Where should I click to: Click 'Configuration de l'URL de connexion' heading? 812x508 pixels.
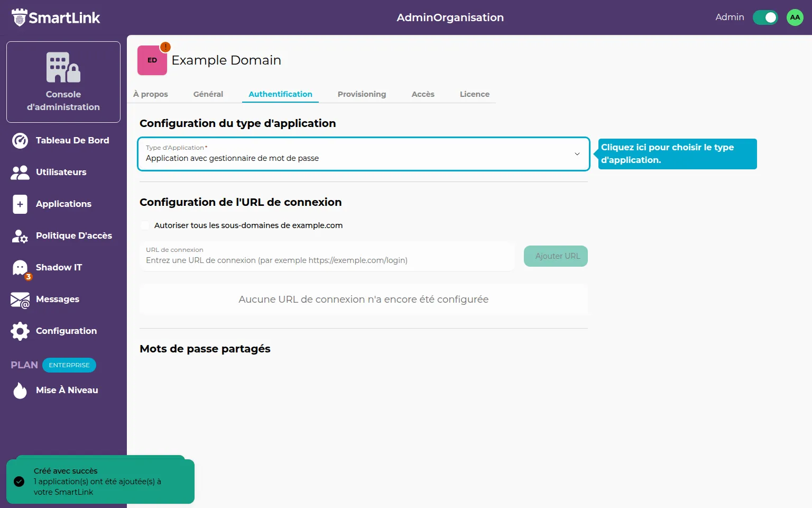coord(241,202)
